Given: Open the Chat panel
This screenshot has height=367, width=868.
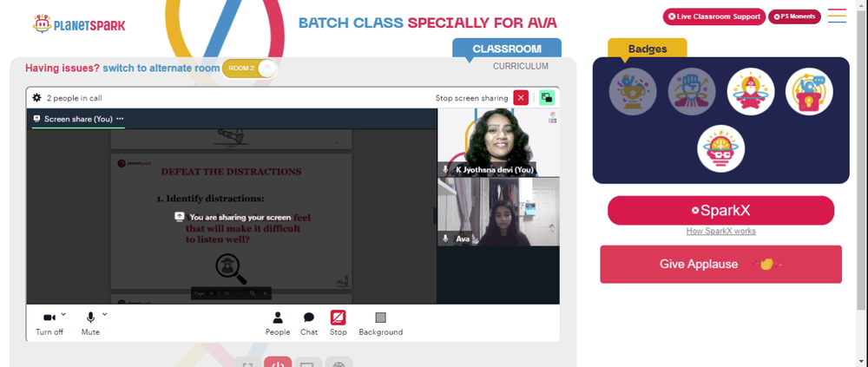Looking at the screenshot, I should tap(309, 324).
